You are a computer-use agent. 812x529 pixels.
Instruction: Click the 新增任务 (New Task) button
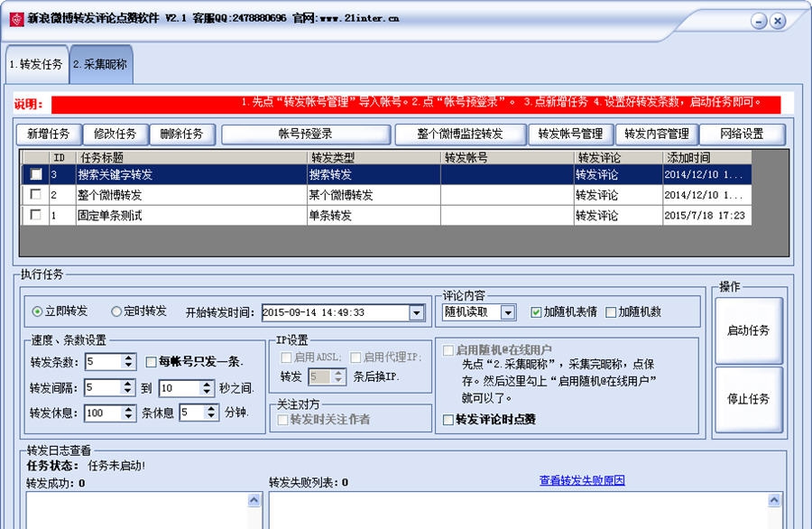(50, 134)
